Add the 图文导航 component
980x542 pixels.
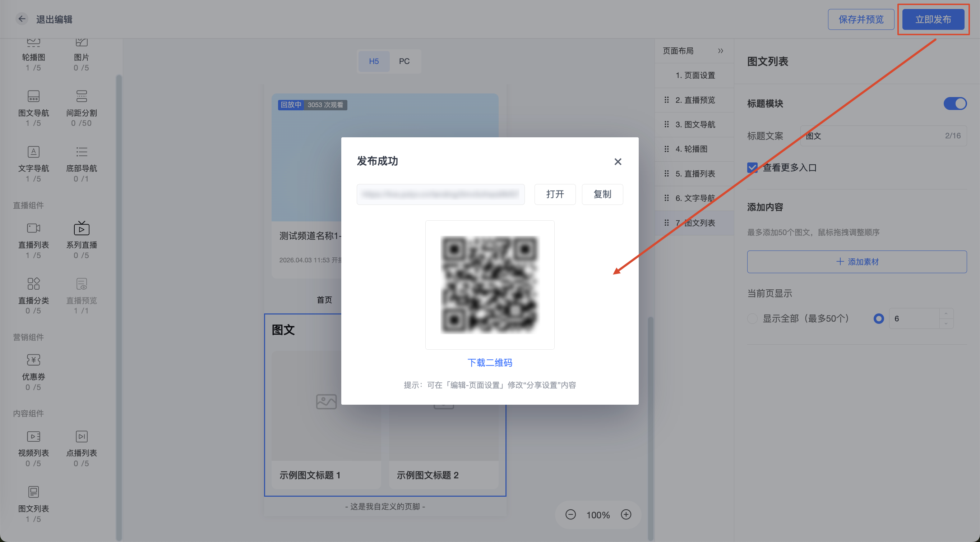tap(33, 108)
